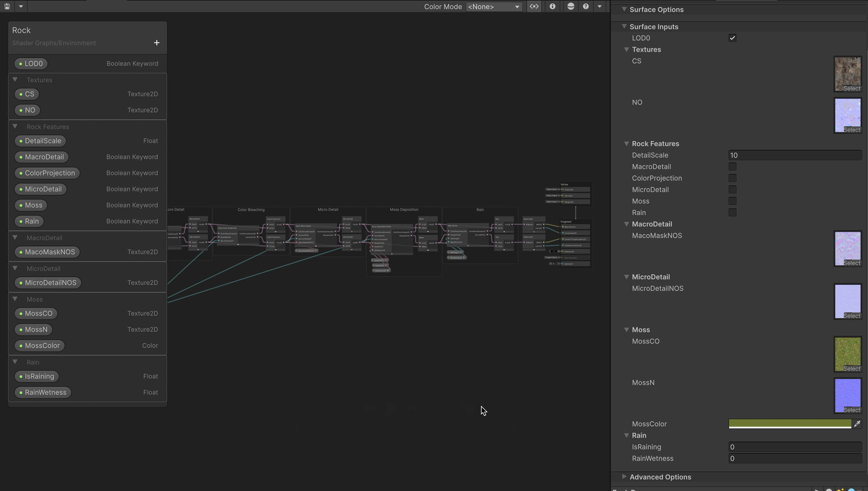Click Select on the CS texture slot
The image size is (868, 491).
coord(852,89)
